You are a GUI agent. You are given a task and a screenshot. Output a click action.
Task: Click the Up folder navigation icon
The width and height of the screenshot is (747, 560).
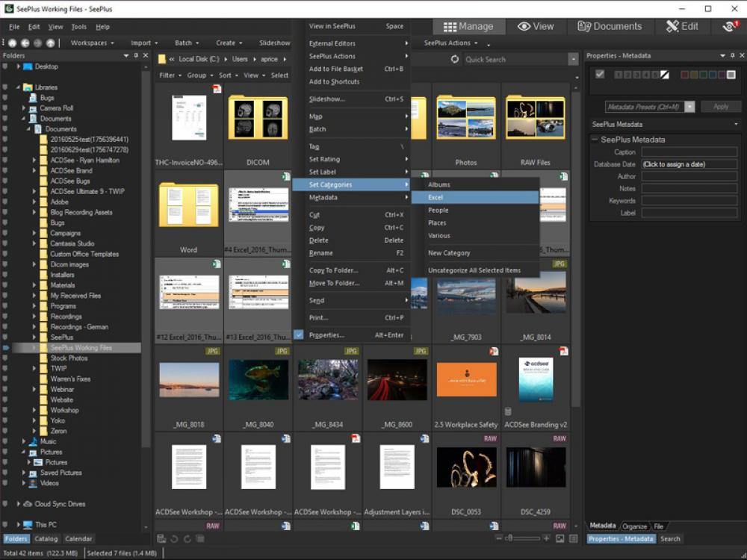pos(49,43)
